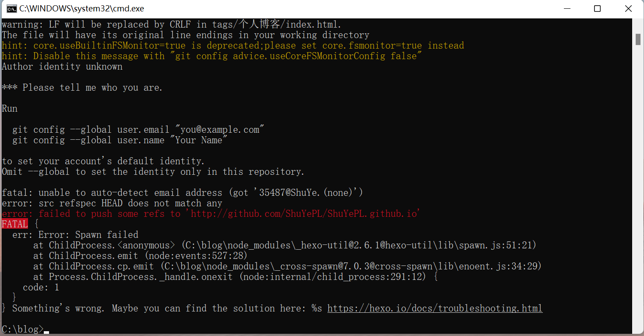
Task: Maximize the command prompt window
Action: pos(597,9)
